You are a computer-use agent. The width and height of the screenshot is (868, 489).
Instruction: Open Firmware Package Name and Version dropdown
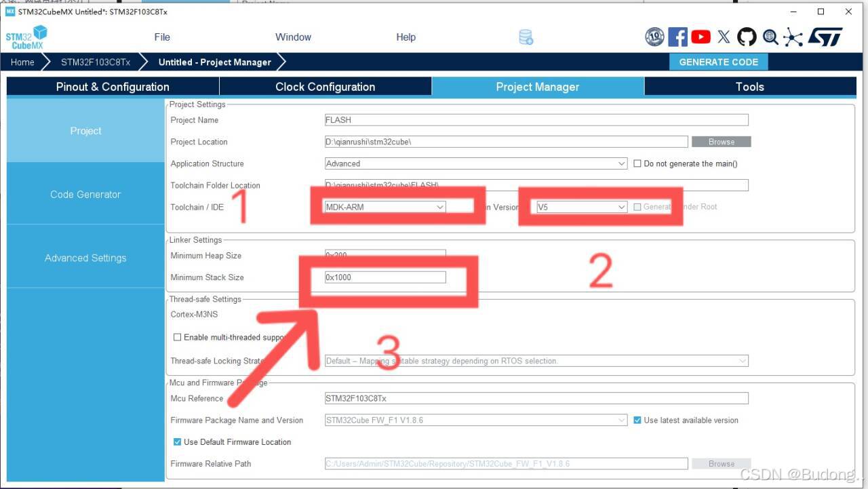point(476,420)
